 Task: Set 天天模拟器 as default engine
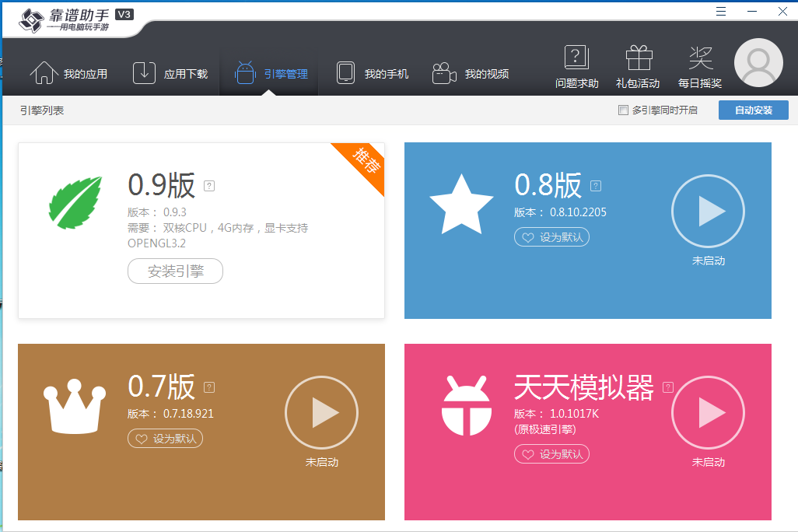point(551,454)
